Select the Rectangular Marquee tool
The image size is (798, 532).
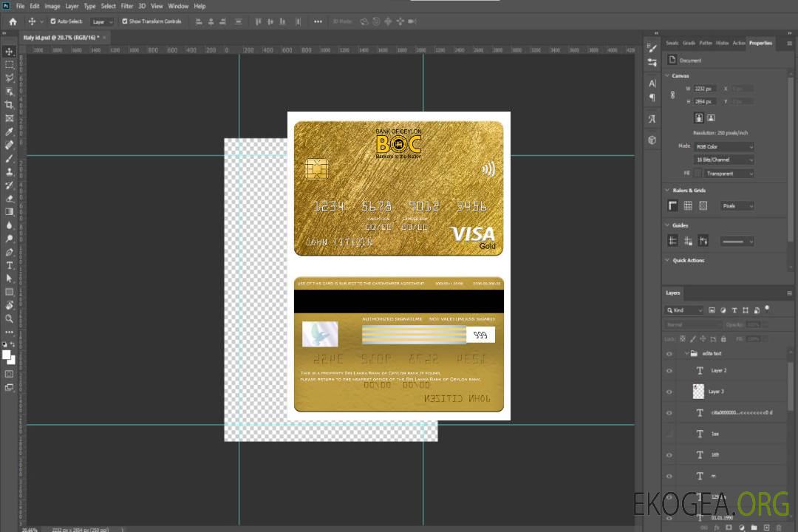coord(9,65)
